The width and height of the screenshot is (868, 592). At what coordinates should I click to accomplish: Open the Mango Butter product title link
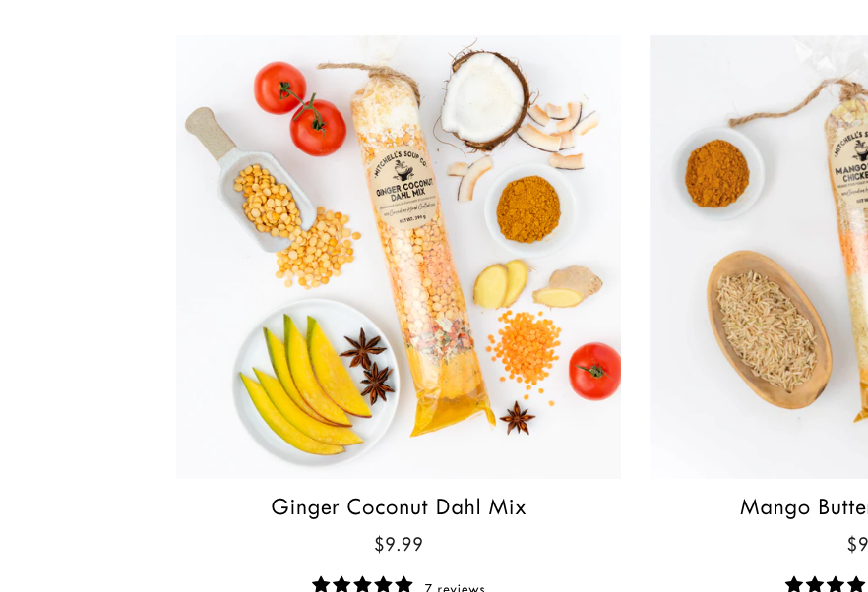(x=804, y=507)
